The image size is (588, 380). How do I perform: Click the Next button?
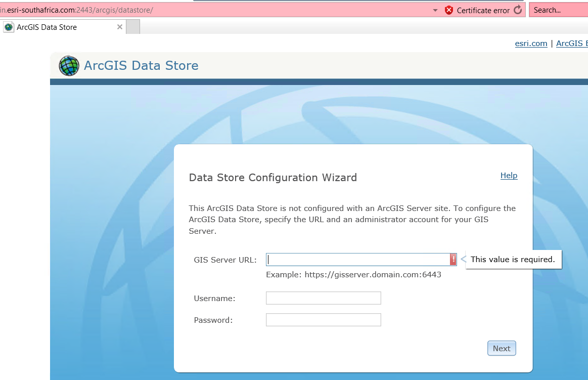click(502, 348)
